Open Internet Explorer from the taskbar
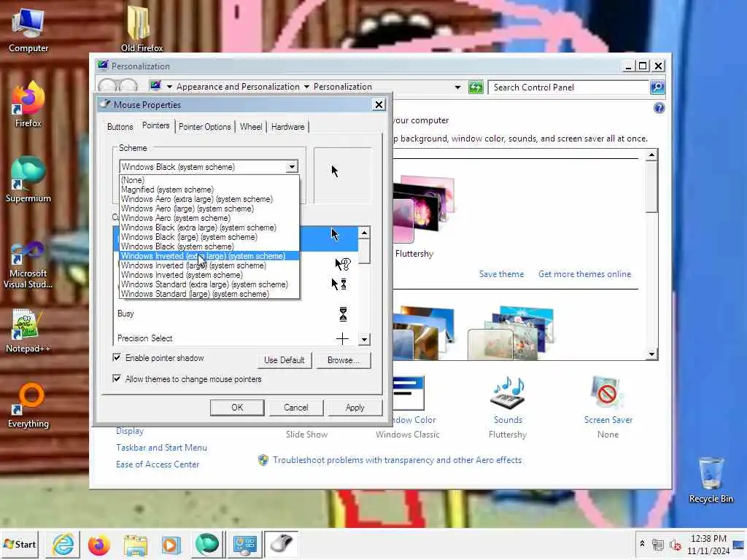Image resolution: width=747 pixels, height=560 pixels. click(63, 544)
